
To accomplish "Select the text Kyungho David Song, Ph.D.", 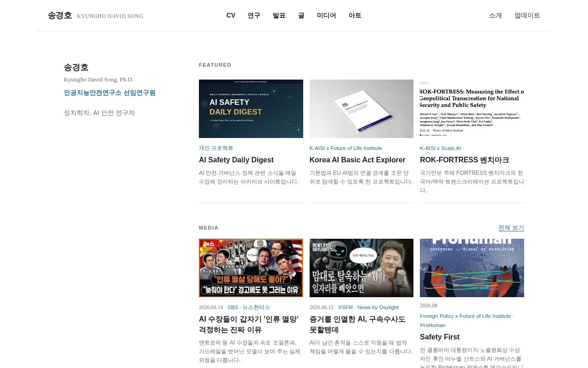I will pos(99,80).
